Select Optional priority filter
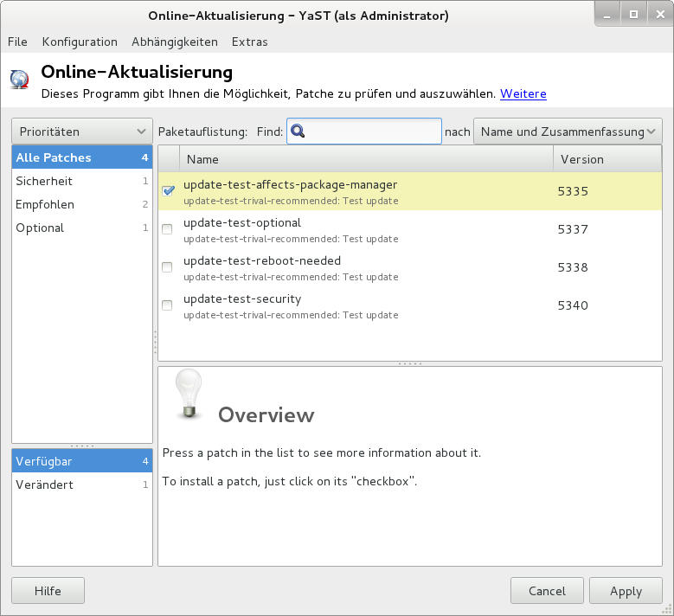Screen dimensions: 674x616 coord(82,228)
